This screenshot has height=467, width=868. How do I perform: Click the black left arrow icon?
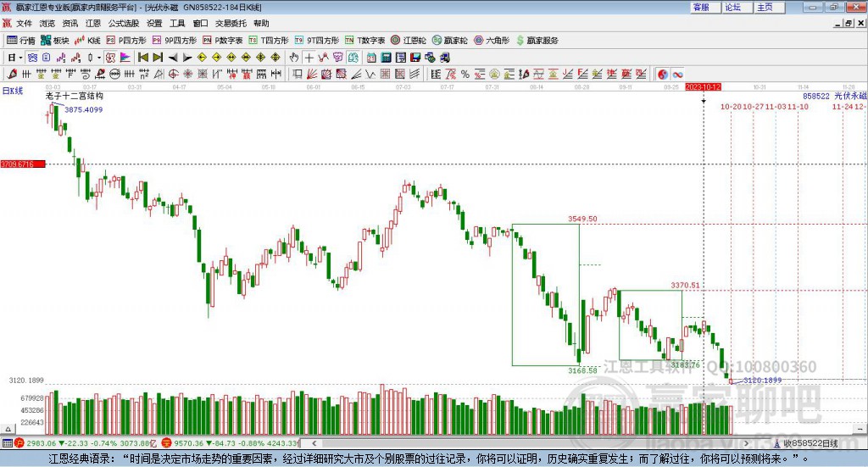click(x=173, y=58)
